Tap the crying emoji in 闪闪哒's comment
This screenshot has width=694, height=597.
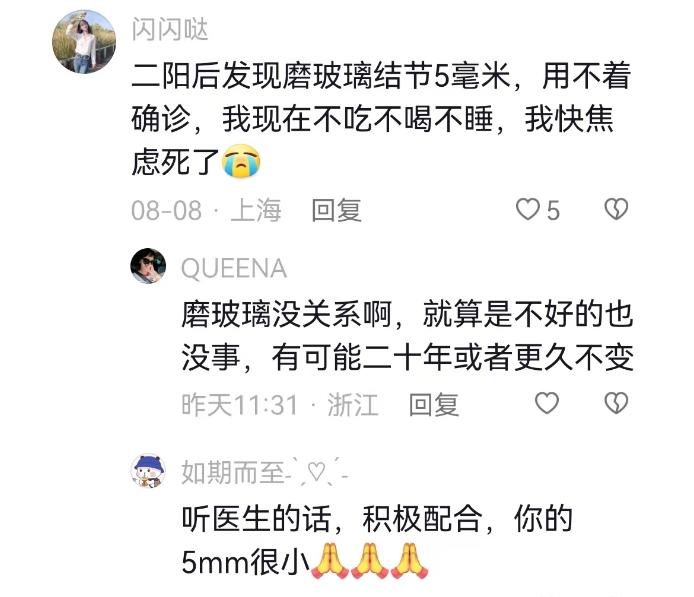[x=241, y=162]
